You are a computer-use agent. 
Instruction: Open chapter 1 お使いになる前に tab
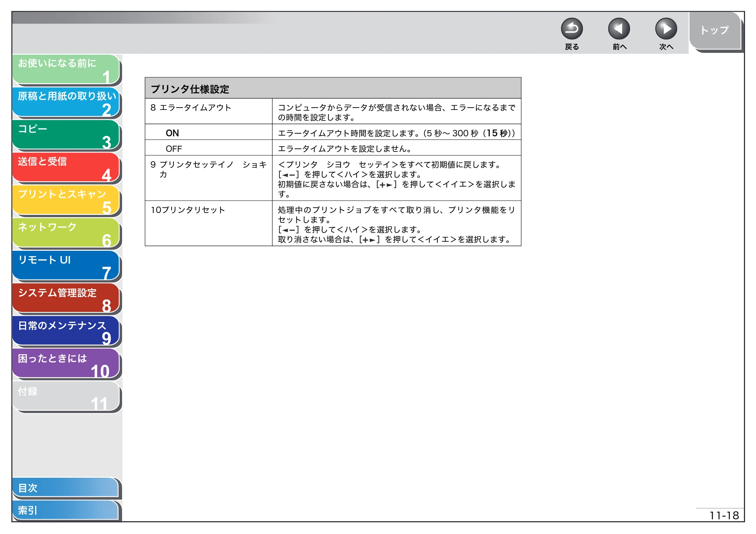click(66, 69)
